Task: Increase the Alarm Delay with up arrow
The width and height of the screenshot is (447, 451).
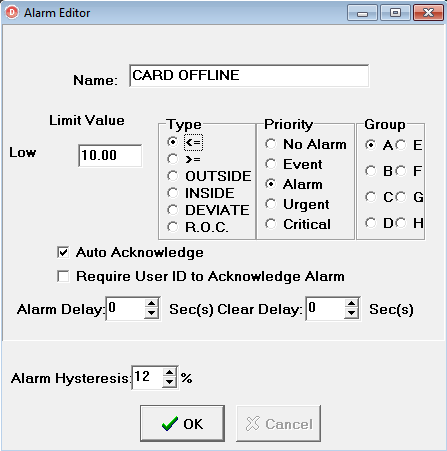Action: 152,304
